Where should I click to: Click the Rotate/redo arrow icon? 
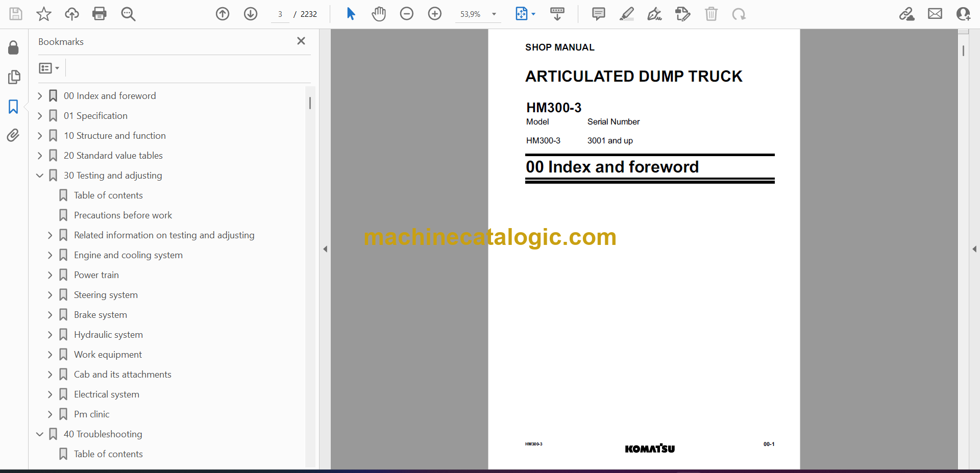(x=739, y=14)
